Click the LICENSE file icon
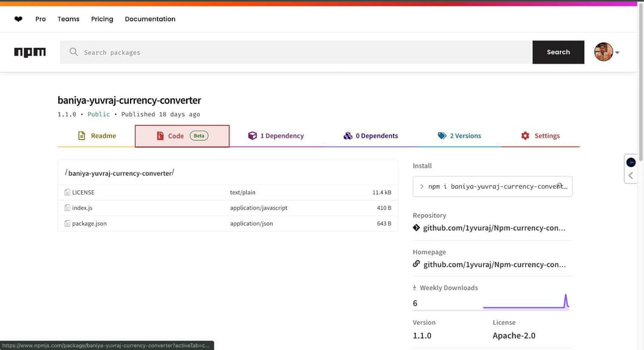The image size is (644, 350). pyautogui.click(x=67, y=192)
